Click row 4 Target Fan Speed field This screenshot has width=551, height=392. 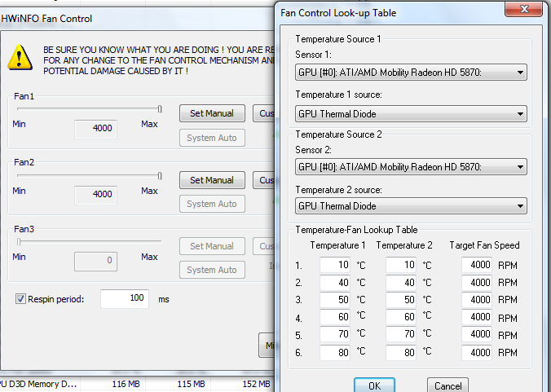point(477,316)
